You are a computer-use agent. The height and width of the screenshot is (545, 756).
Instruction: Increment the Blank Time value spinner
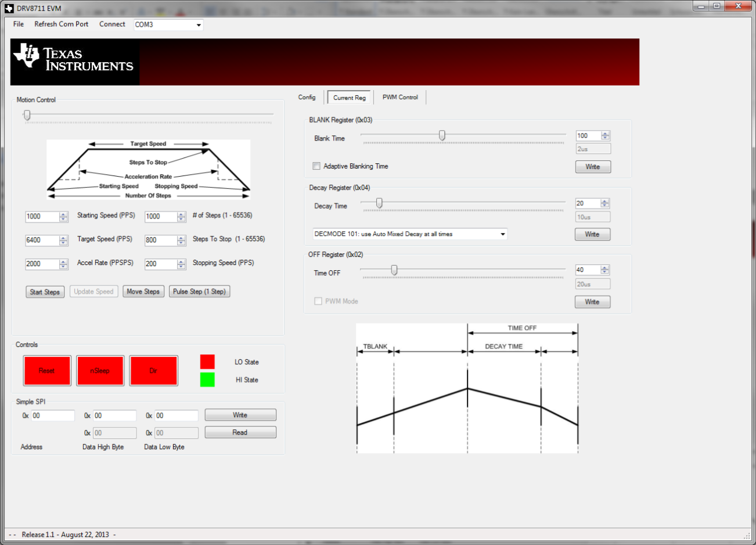606,134
